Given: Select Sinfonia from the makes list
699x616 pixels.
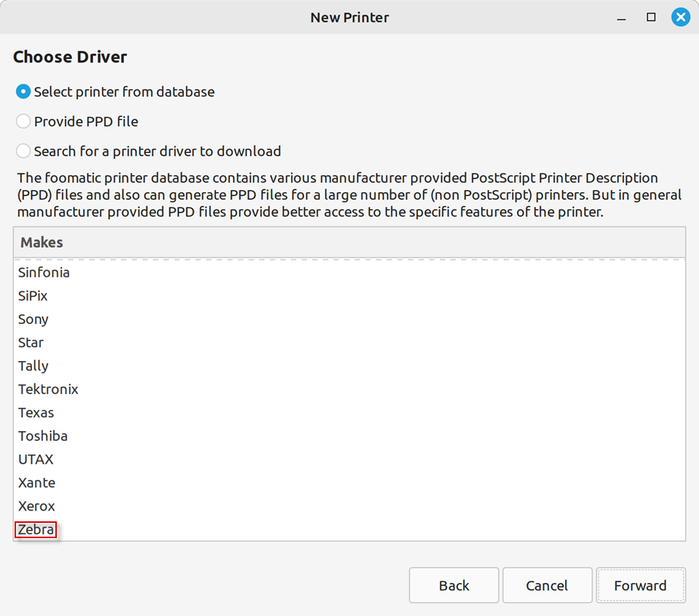Looking at the screenshot, I should [44, 272].
